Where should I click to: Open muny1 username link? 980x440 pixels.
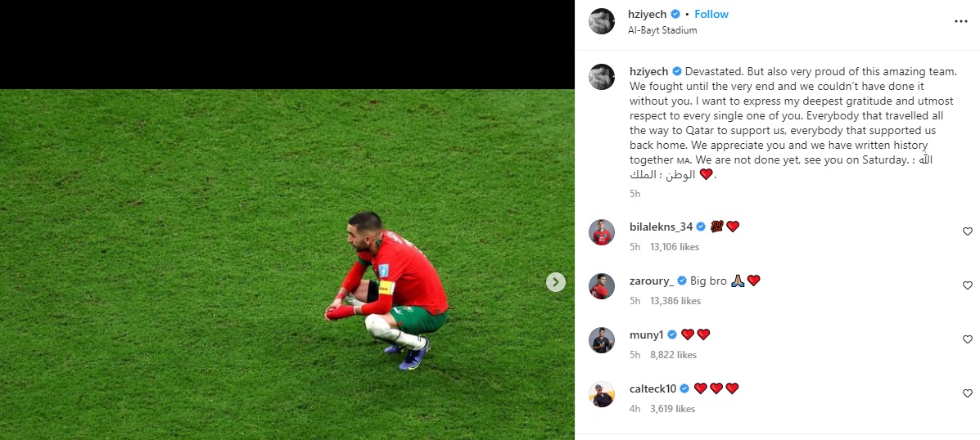click(x=646, y=335)
